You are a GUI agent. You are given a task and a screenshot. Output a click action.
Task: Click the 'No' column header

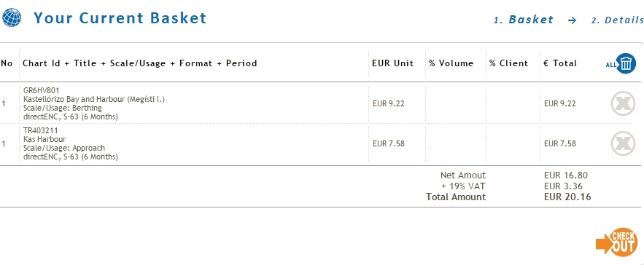7,63
